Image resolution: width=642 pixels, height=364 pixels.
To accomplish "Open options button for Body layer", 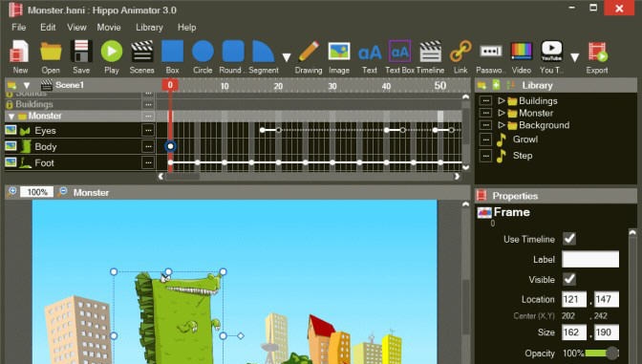I will point(148,146).
